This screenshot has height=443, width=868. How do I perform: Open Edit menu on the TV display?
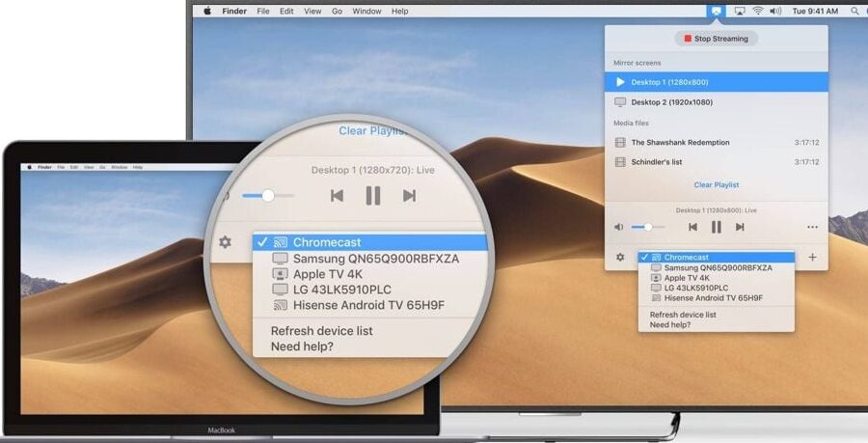coord(286,11)
